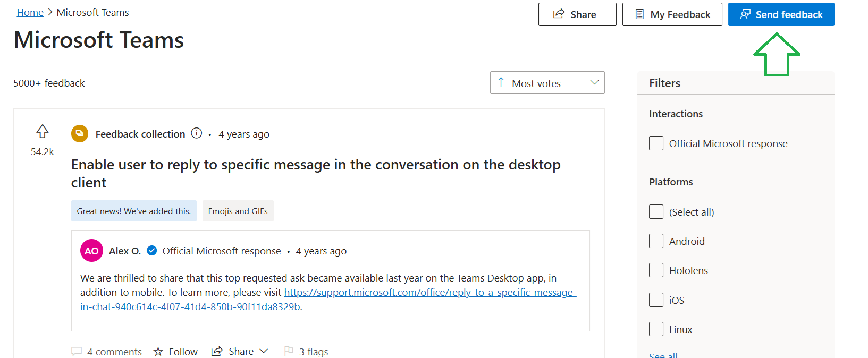Click the Alex O. author name

[x=125, y=251]
